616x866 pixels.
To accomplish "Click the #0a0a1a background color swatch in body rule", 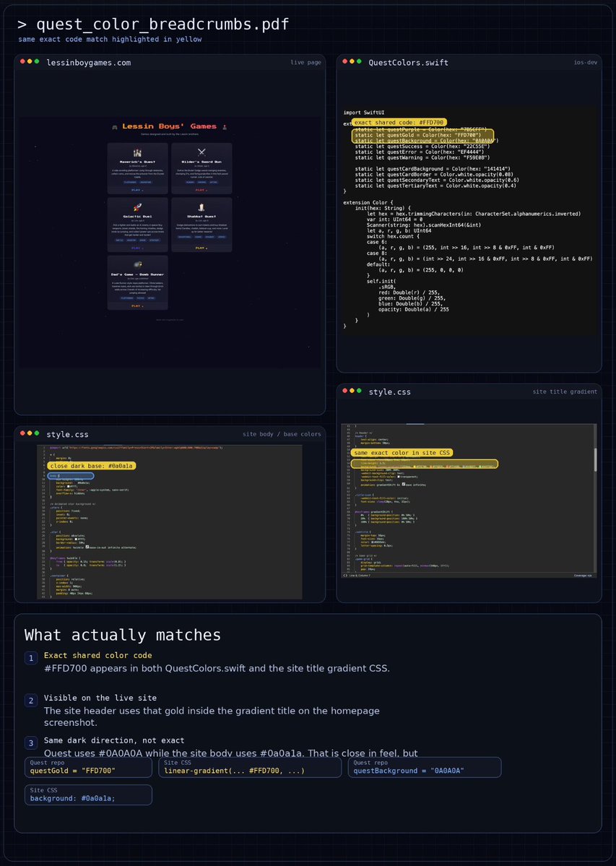I will (76, 482).
